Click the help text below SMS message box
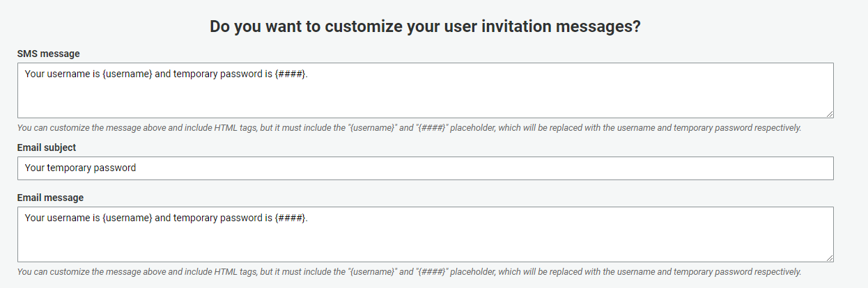 [409, 128]
